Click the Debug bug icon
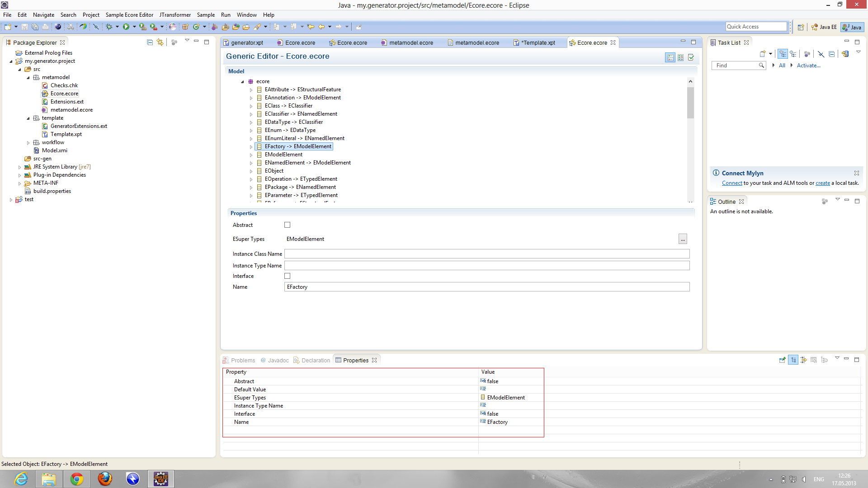 109,27
